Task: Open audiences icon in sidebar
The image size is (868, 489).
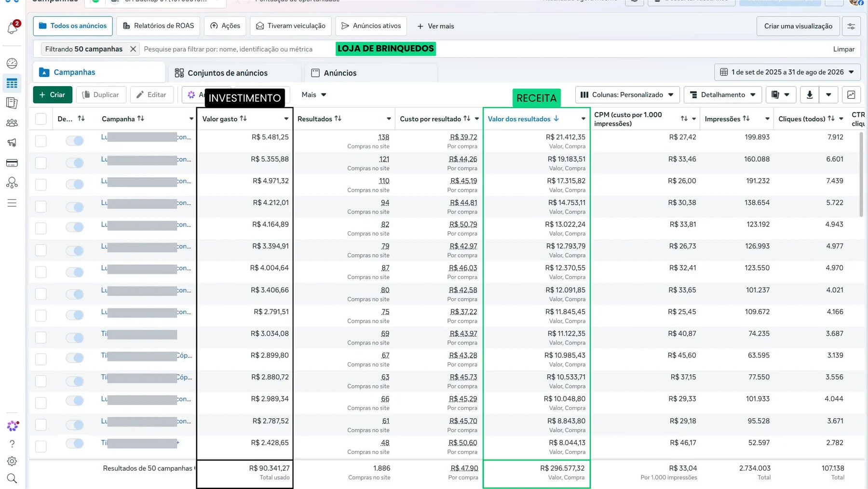Action: tap(12, 123)
